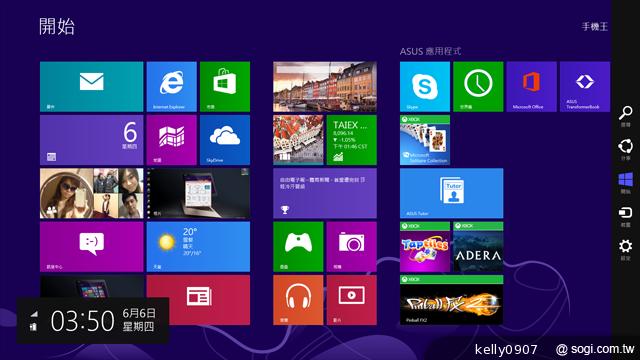
Task: Open the Xbox Games tile
Action: click(x=298, y=247)
